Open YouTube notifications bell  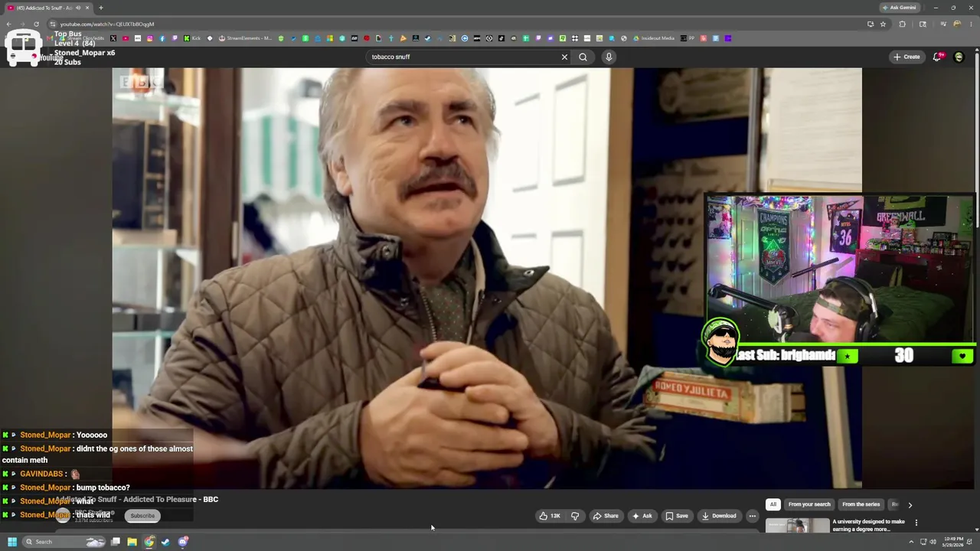click(938, 57)
